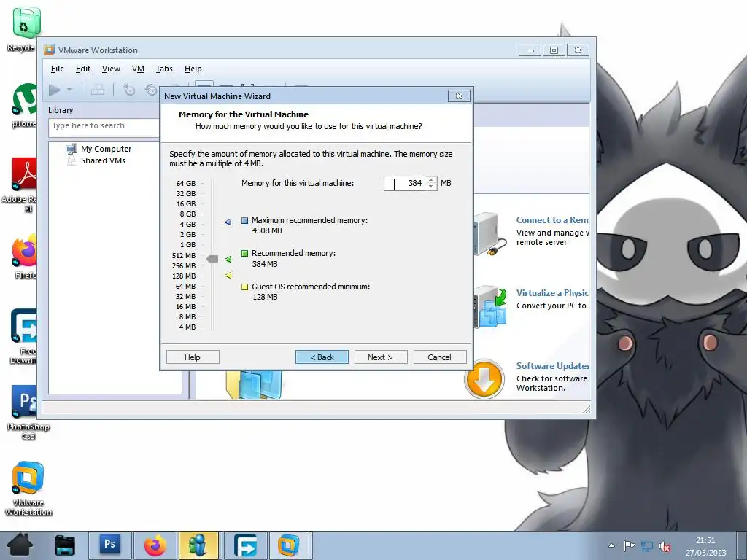Image resolution: width=747 pixels, height=560 pixels.
Task: Open Photoshop from the taskbar
Action: point(109,545)
